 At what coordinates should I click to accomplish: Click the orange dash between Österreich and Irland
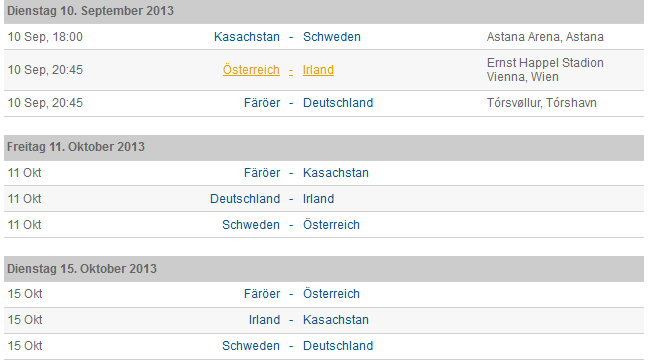tap(291, 70)
